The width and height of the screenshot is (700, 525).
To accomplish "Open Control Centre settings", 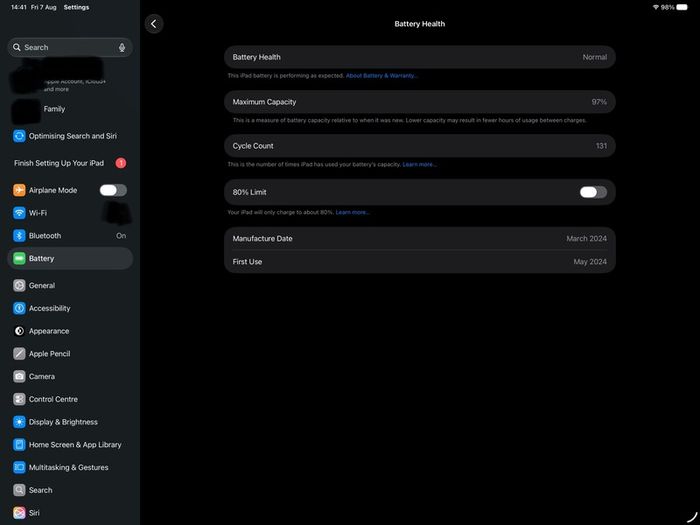I will 70,399.
